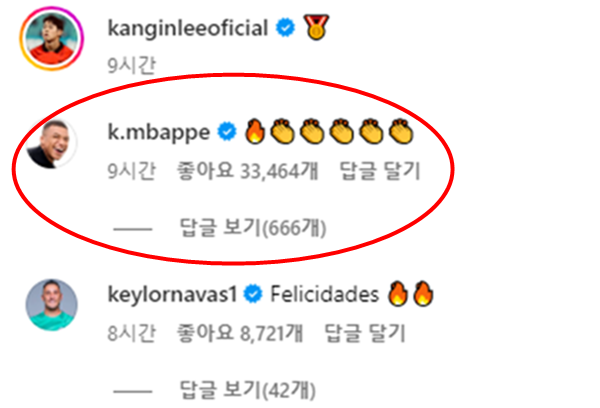Expand 답글 보기(42개) replies
600x408 pixels.
pos(247,390)
